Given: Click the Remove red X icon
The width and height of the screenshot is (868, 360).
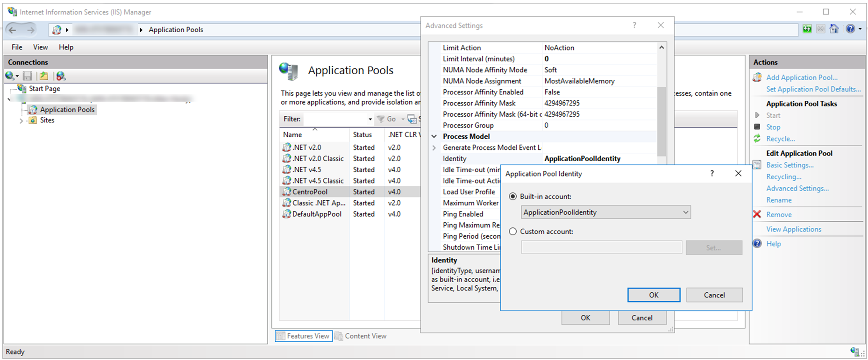Looking at the screenshot, I should click(x=757, y=214).
